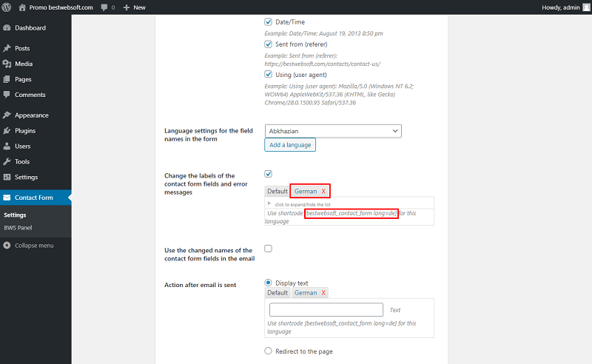The width and height of the screenshot is (592, 364).
Task: Open the Promo bestwebsoft.com site link
Action: pos(61,7)
